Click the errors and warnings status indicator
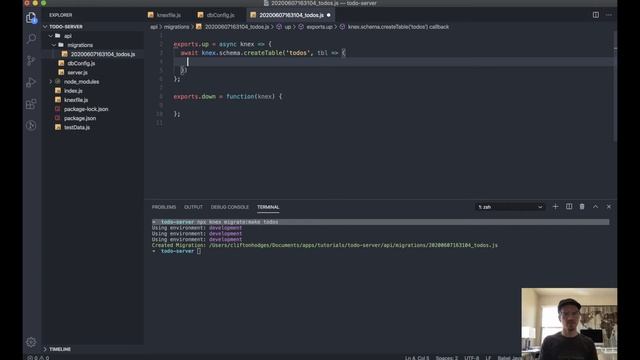Image resolution: width=640 pixels, height=360 pixels. point(38,358)
